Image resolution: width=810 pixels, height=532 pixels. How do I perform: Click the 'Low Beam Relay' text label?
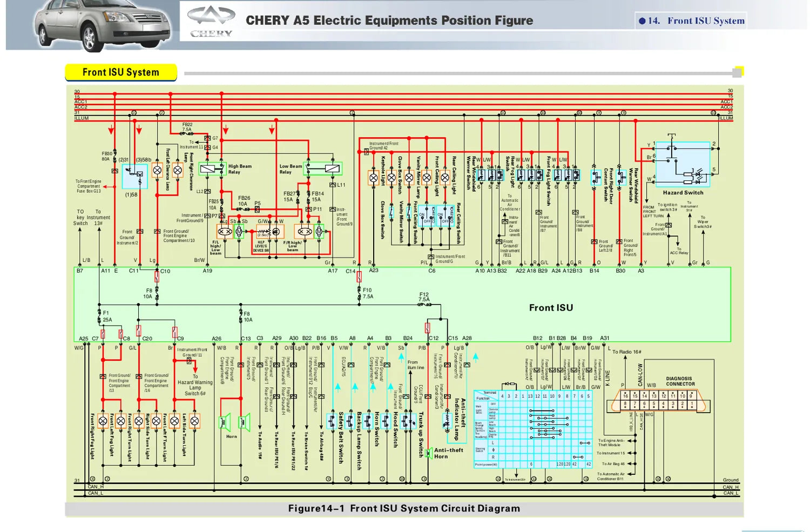point(291,169)
